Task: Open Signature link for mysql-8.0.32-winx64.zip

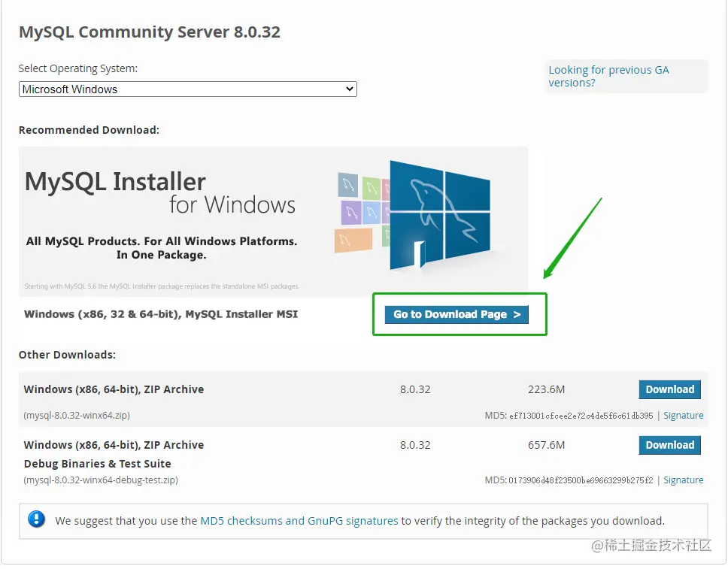Action: coord(683,416)
